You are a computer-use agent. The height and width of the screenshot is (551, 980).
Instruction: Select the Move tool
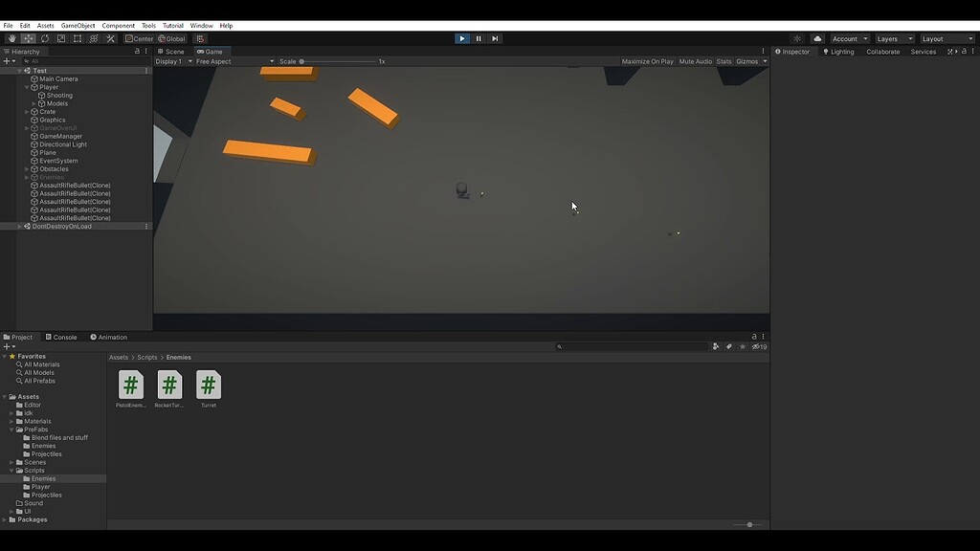(x=29, y=38)
